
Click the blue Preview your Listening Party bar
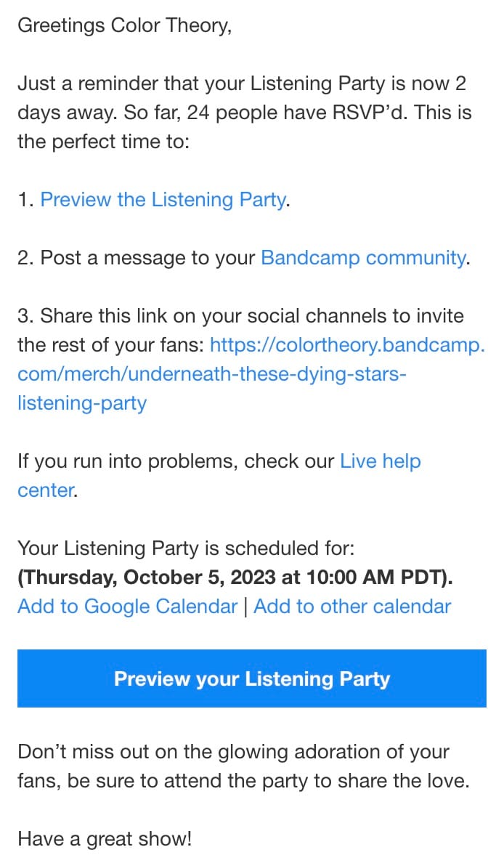[x=252, y=678]
